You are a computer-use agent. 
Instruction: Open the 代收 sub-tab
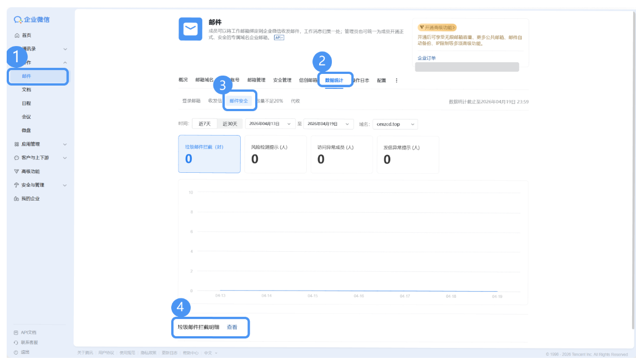[x=295, y=101]
